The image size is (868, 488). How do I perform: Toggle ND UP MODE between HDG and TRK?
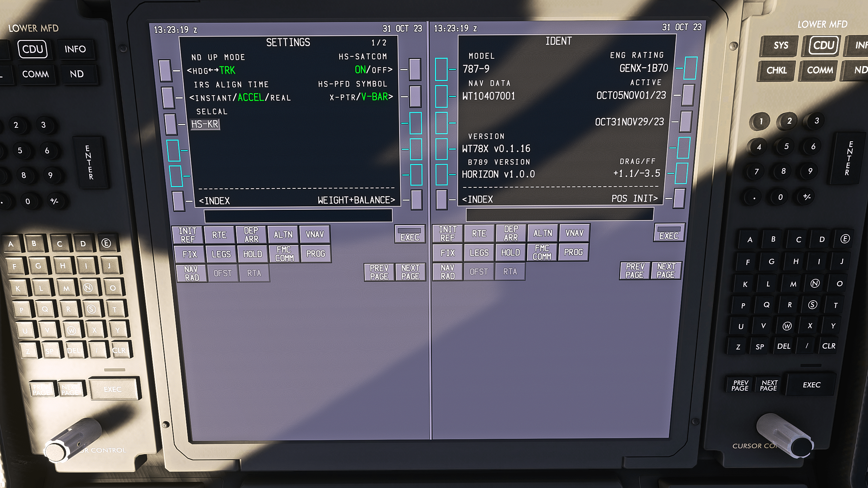click(x=165, y=70)
